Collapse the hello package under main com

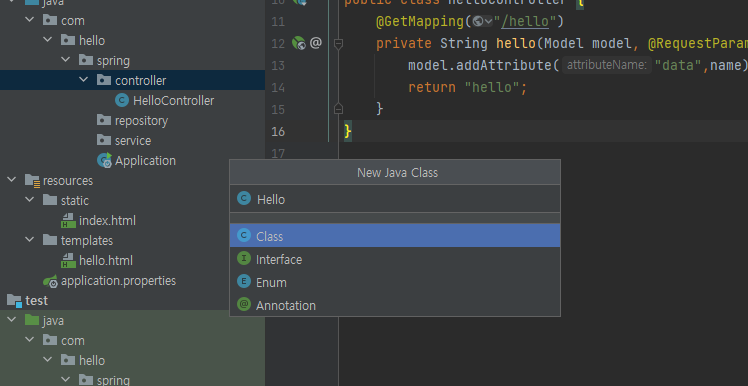[48, 40]
